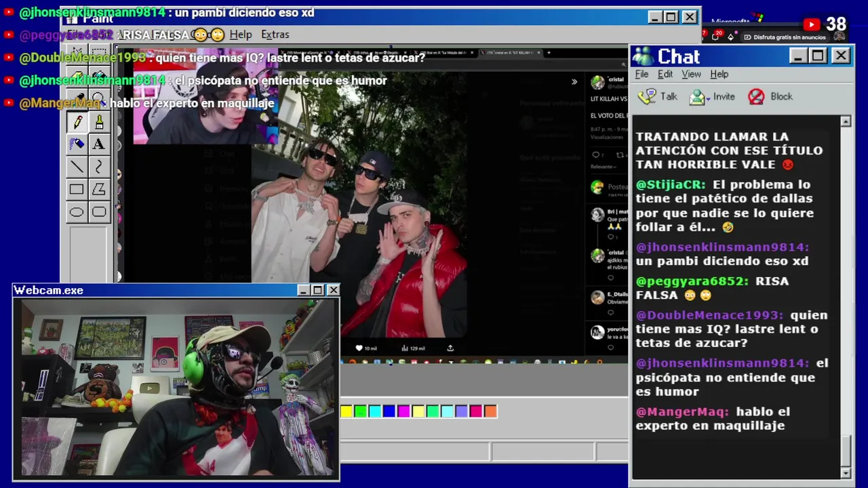
Task: Click the Invite icon in Chat
Action: click(696, 97)
